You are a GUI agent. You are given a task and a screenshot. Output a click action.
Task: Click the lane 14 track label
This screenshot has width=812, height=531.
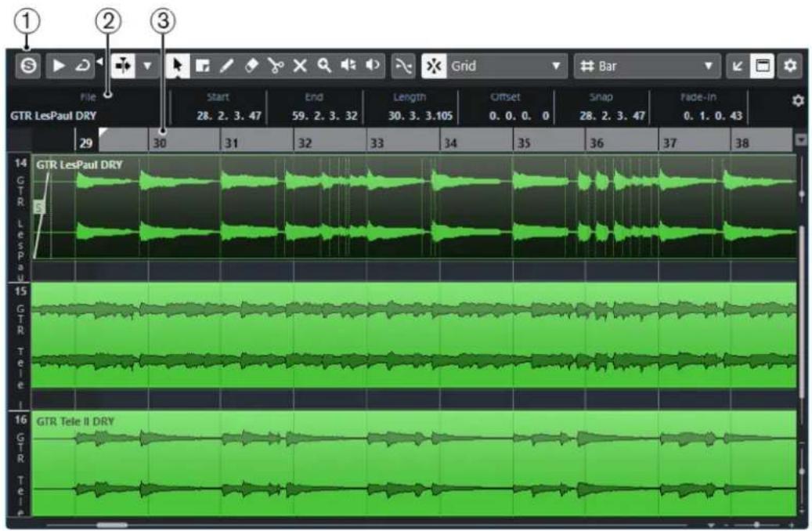tap(20, 218)
